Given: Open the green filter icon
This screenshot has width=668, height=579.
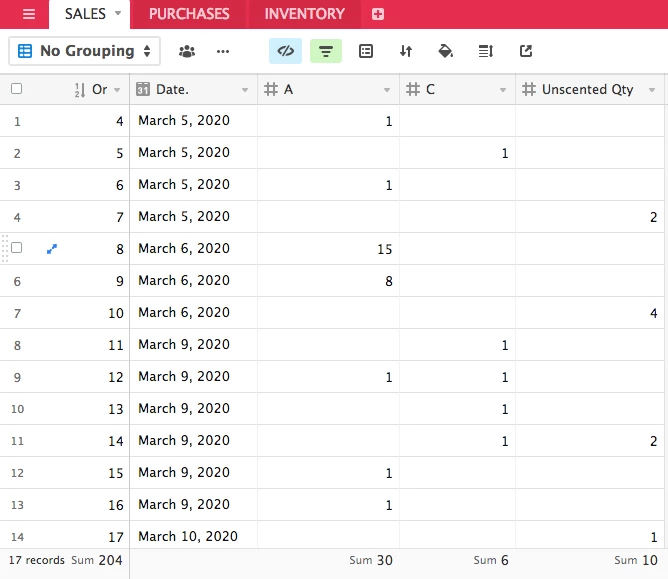Looking at the screenshot, I should [x=326, y=51].
